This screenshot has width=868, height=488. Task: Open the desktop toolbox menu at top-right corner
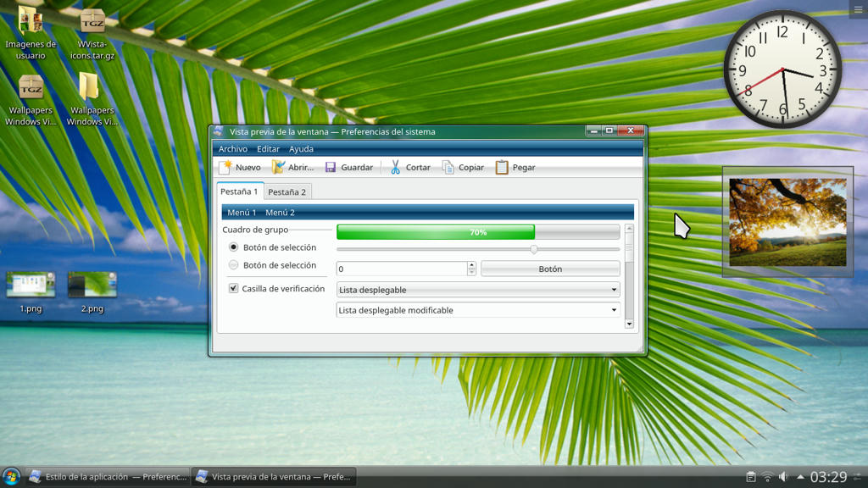coord(859,8)
